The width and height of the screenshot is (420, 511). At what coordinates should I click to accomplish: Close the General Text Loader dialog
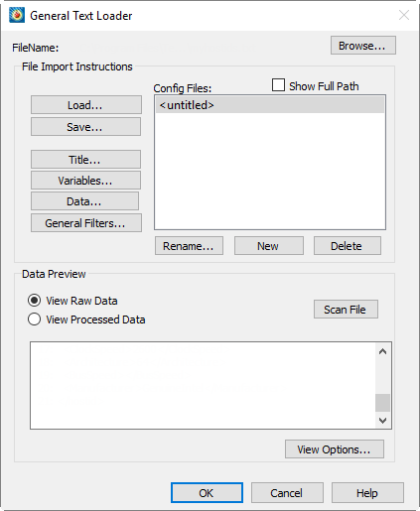click(x=404, y=15)
